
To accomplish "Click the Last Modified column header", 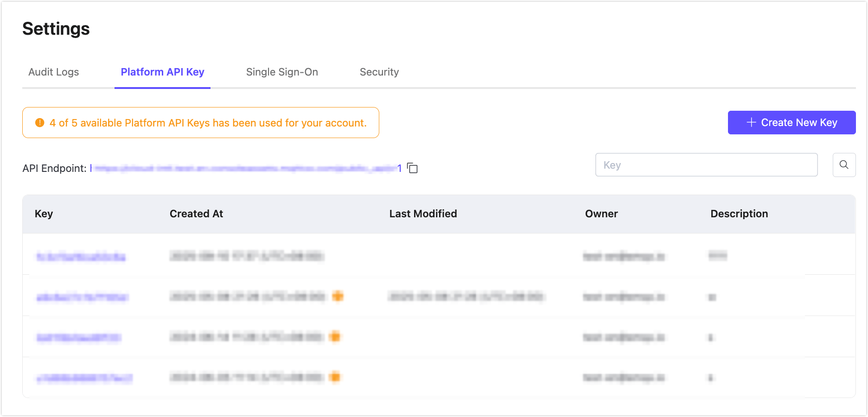I will pos(423,214).
